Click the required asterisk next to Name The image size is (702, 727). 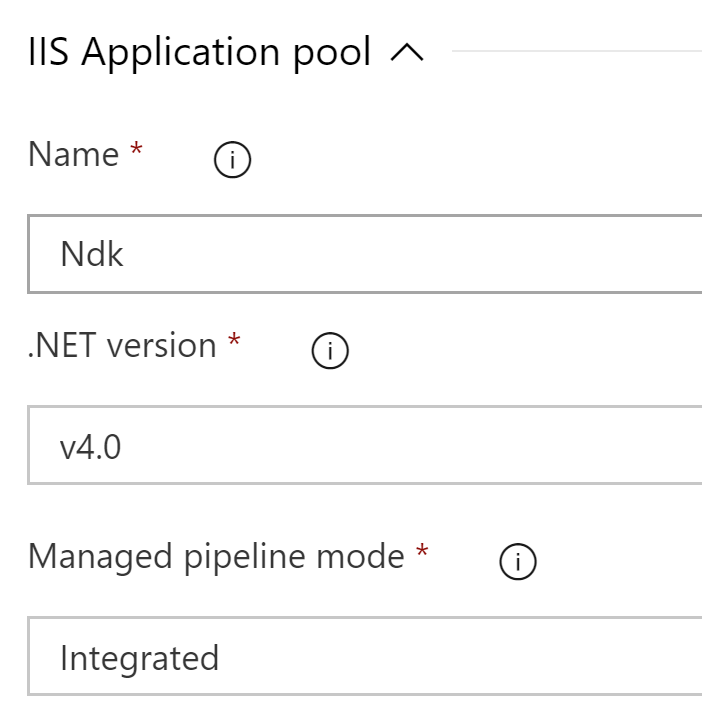pyautogui.click(x=137, y=150)
